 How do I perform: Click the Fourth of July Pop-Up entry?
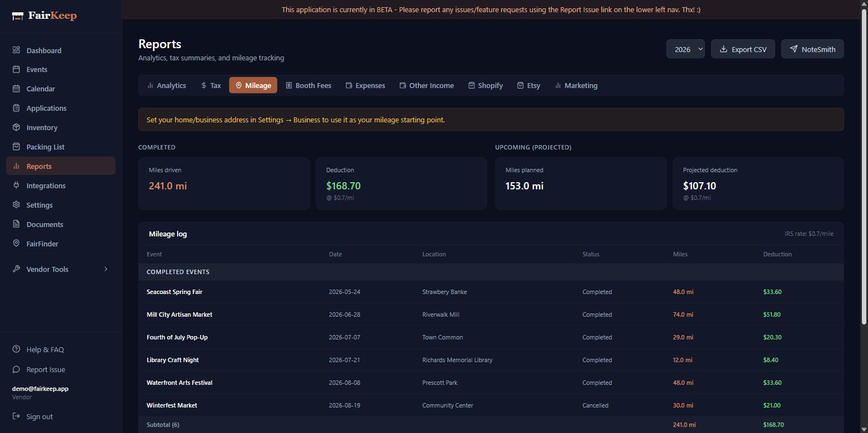tap(177, 337)
